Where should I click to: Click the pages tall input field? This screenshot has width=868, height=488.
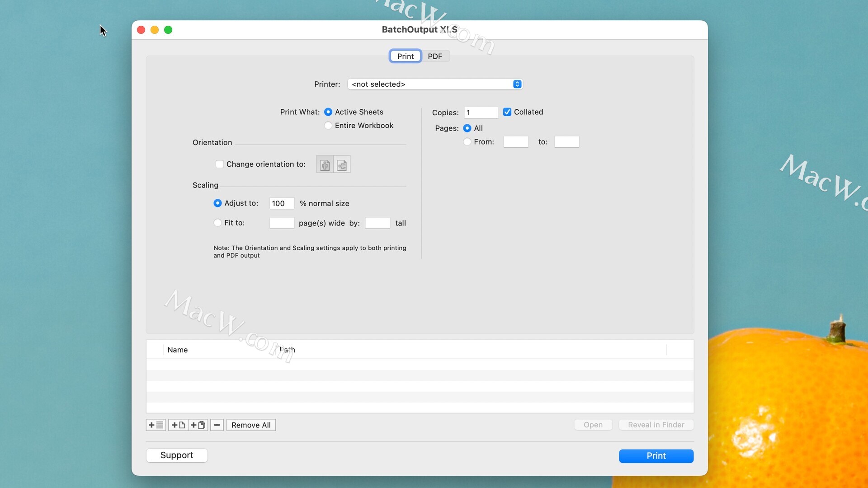coord(377,223)
